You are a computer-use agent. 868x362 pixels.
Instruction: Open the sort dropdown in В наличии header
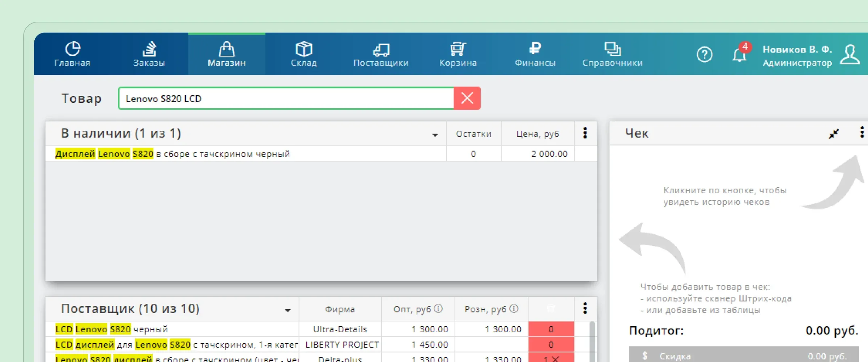click(x=436, y=134)
